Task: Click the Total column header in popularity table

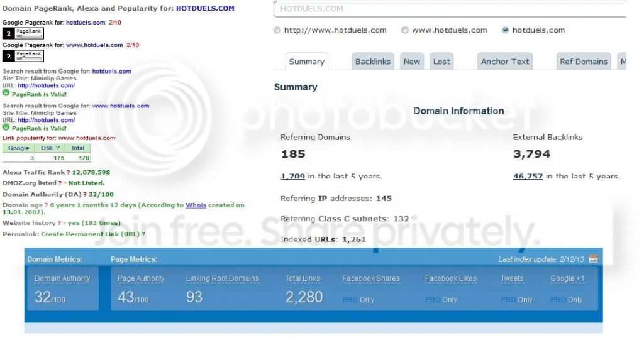Action: [x=77, y=148]
